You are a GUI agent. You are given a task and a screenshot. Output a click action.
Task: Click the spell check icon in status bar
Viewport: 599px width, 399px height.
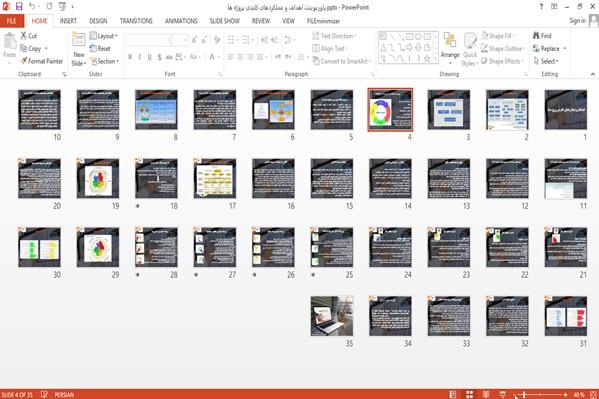coord(44,394)
